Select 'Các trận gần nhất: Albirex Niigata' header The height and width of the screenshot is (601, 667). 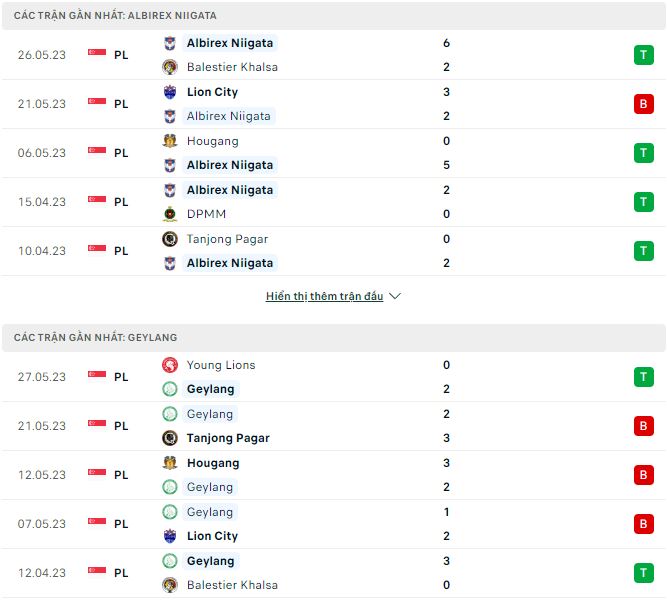pos(115,16)
